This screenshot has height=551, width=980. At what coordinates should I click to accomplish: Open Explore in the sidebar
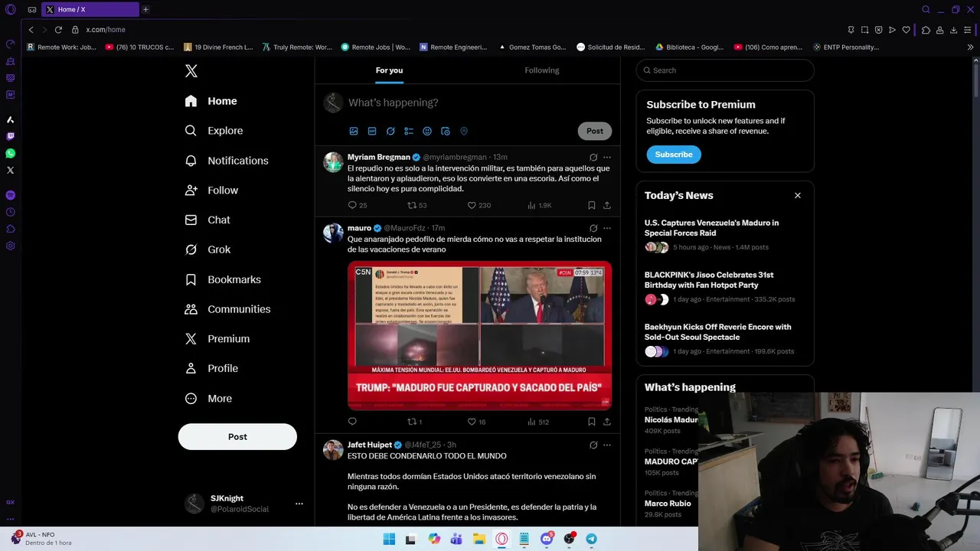tap(214, 131)
